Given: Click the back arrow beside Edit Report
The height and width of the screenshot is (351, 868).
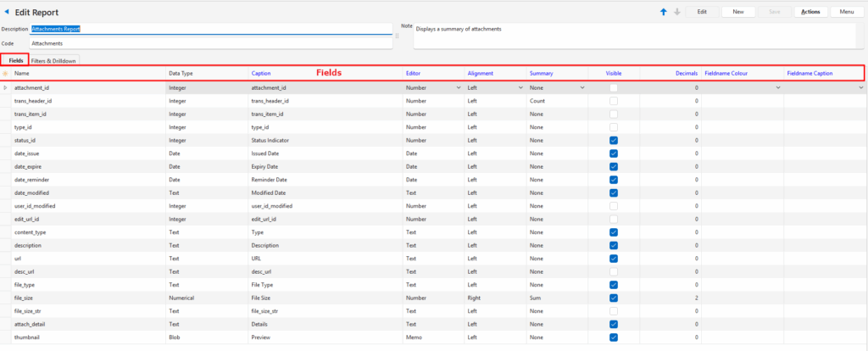Looking at the screenshot, I should (x=8, y=12).
